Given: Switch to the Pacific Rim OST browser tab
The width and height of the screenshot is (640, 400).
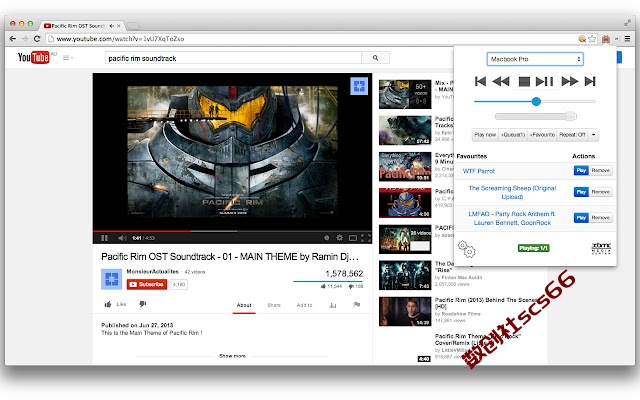Looking at the screenshot, I should point(81,26).
